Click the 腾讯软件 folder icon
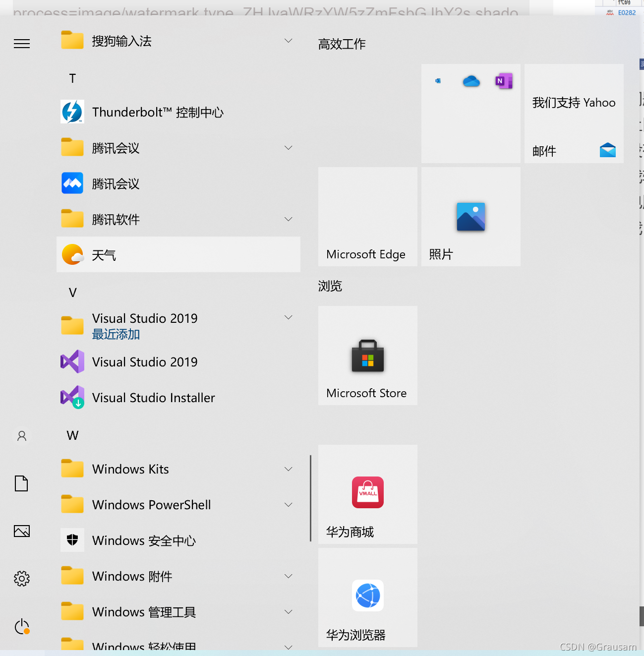Image resolution: width=644 pixels, height=656 pixels. tap(72, 219)
